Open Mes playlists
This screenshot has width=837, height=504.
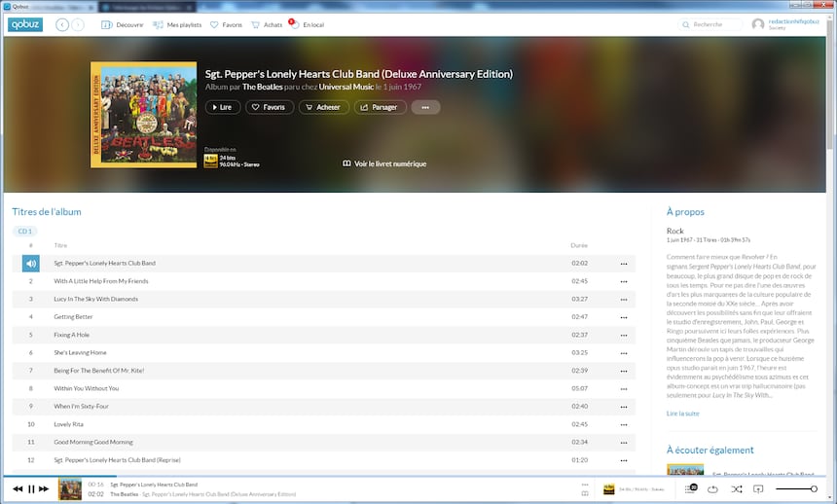click(x=177, y=24)
